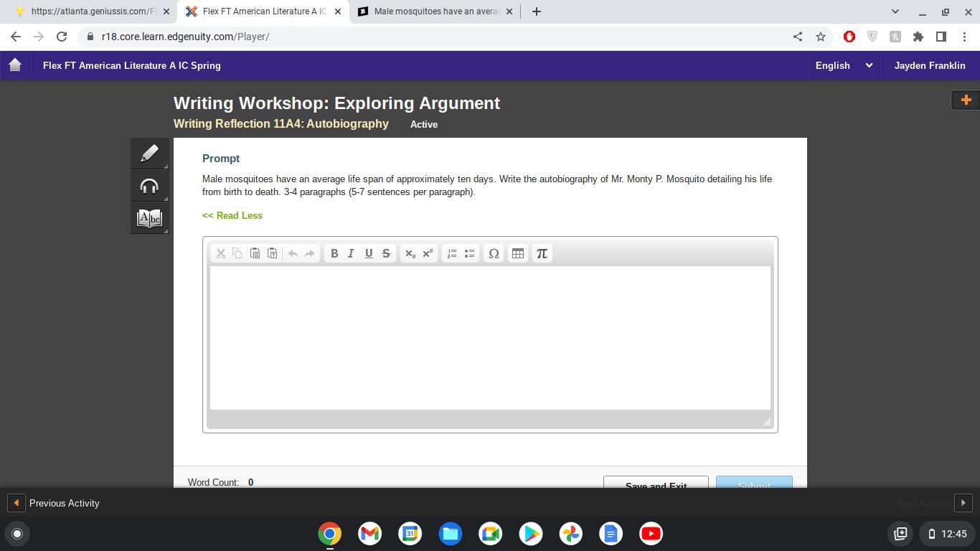980x551 pixels.
Task: Insert a numbered list
Action: coord(452,253)
